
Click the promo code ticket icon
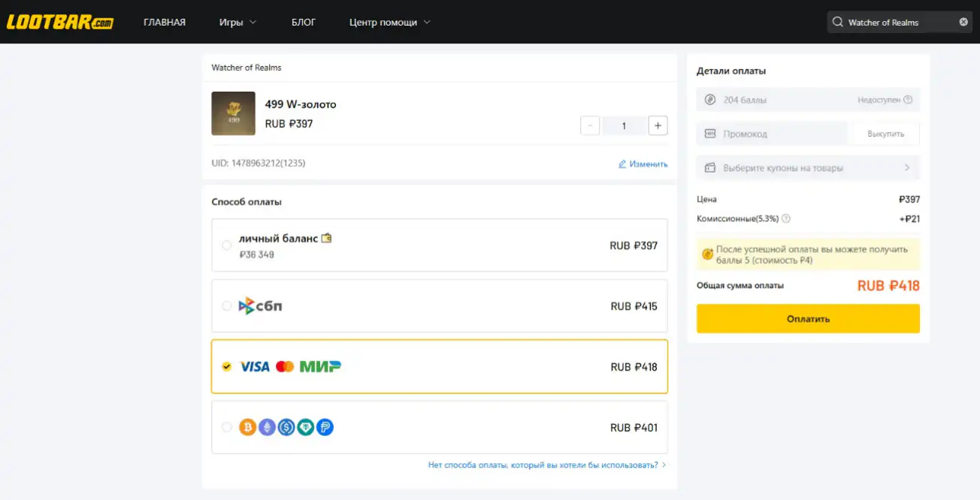[710, 134]
